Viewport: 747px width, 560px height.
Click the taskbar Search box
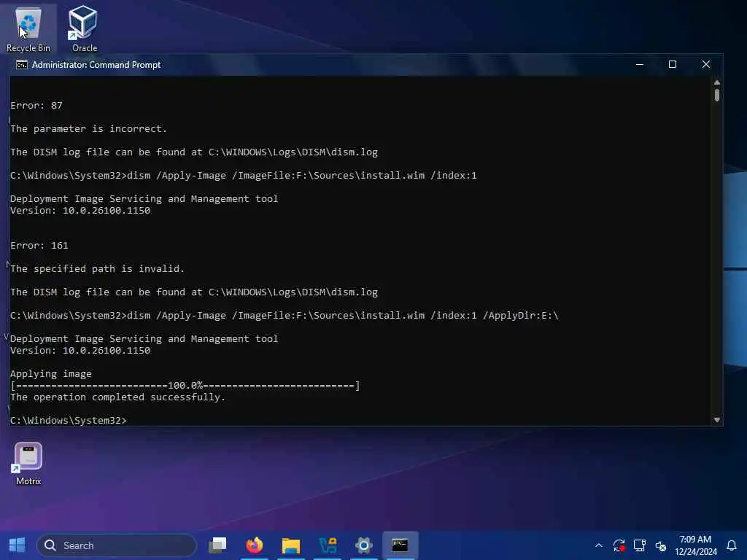[x=117, y=545]
